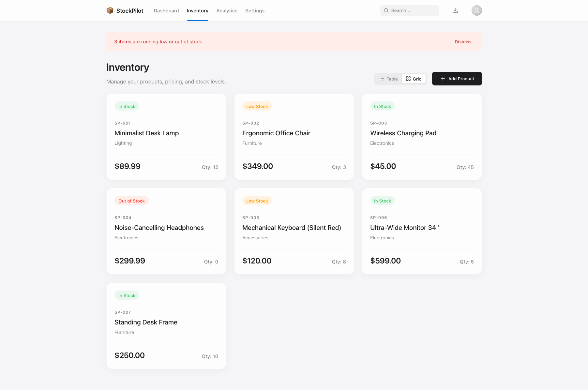The image size is (588, 390).
Task: Switch view to Table mode
Action: tap(388, 79)
